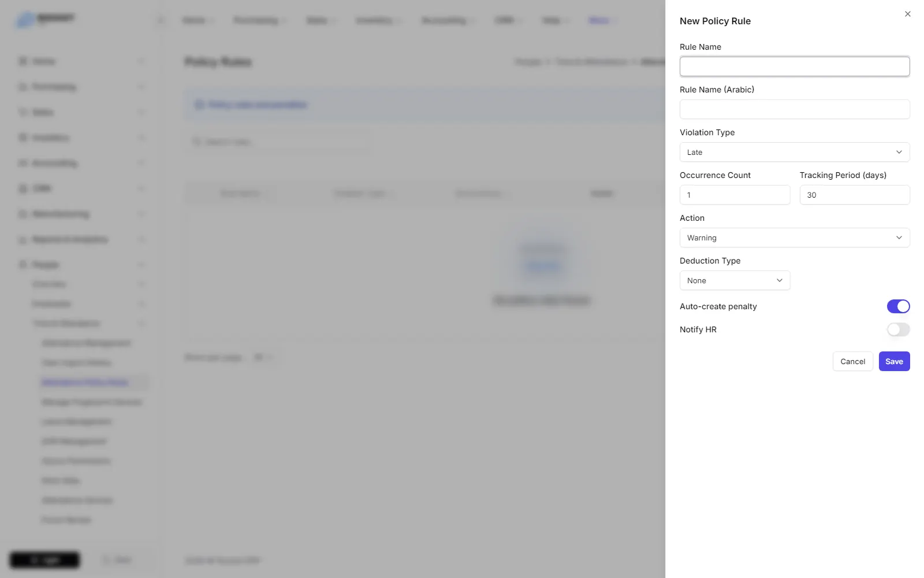Edit the Tracking Period days field
Image resolution: width=924 pixels, height=578 pixels.
tap(855, 195)
